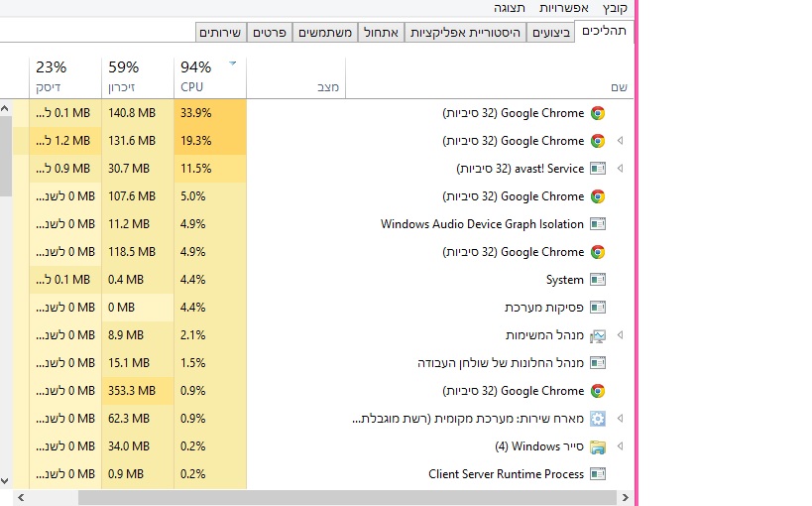This screenshot has width=812, height=506.
Task: Click the מארח שירות gear icon
Action: [597, 419]
